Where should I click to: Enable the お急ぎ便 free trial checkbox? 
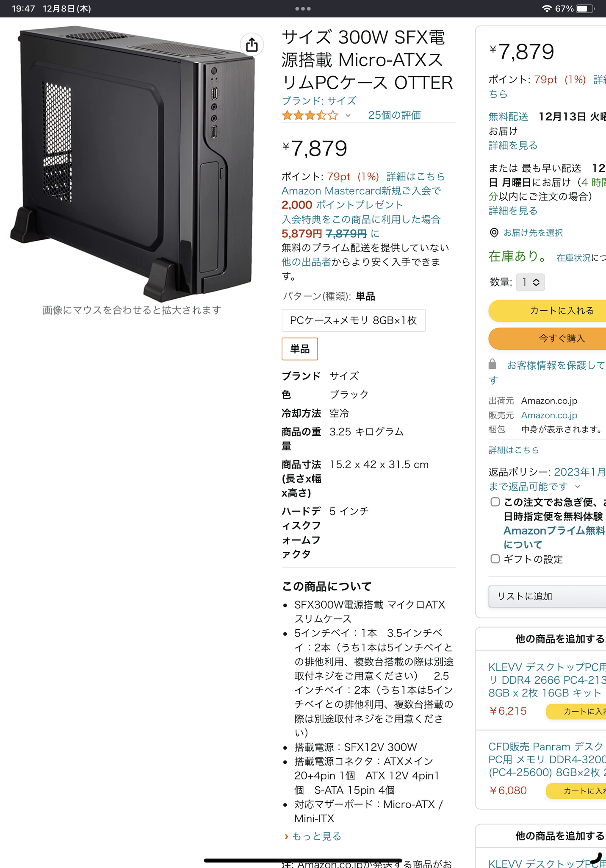495,502
